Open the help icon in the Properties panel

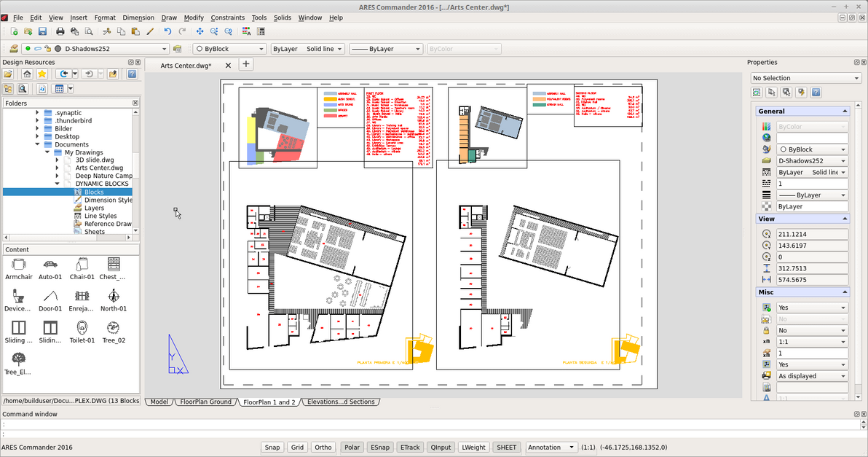816,92
